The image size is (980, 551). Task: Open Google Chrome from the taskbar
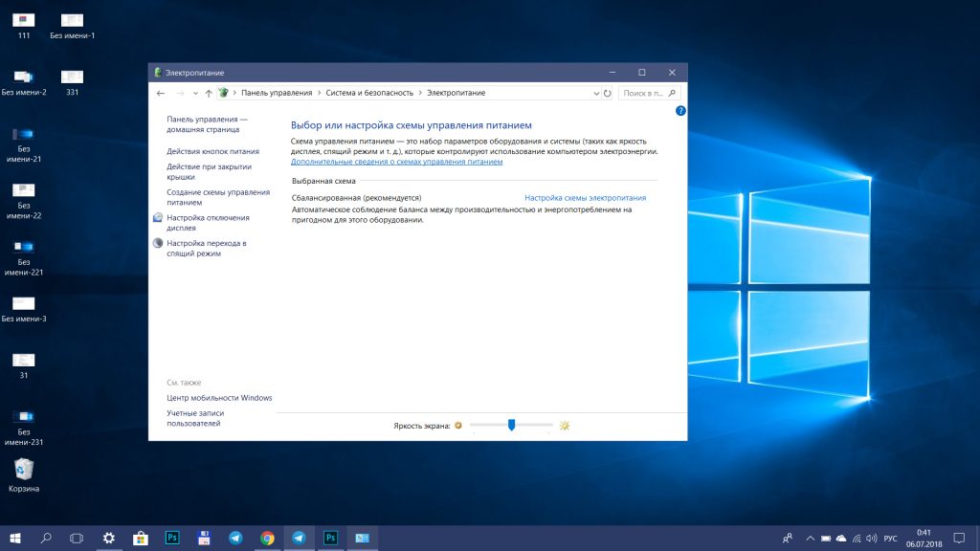click(267, 539)
